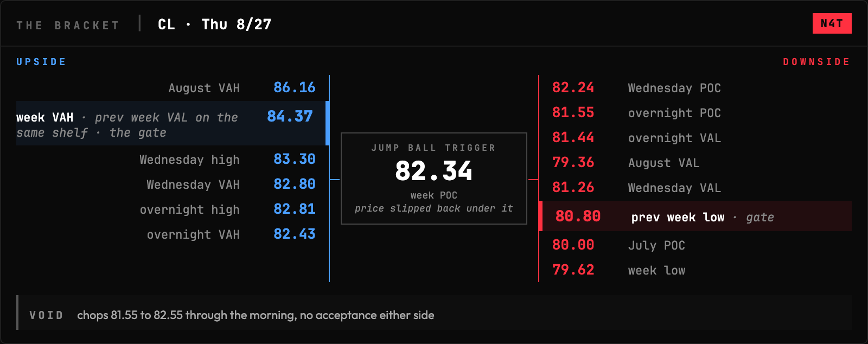Select the Wednesday VAH 82.80 row
The height and width of the screenshot is (344, 868).
(173, 184)
